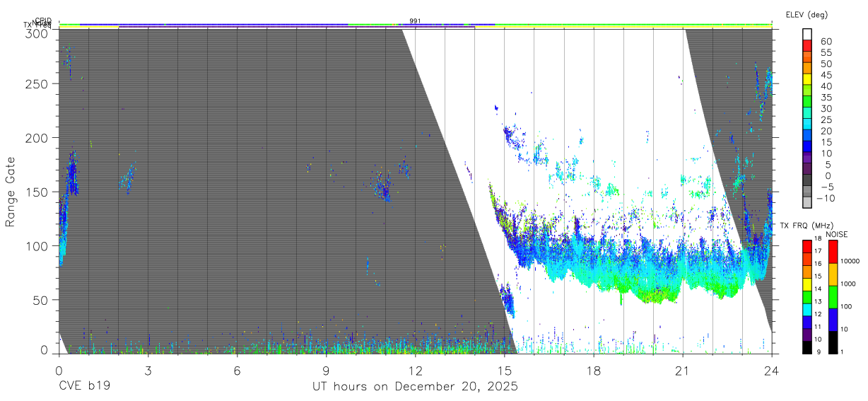Click the elevation legend value '45'

[x=825, y=75]
